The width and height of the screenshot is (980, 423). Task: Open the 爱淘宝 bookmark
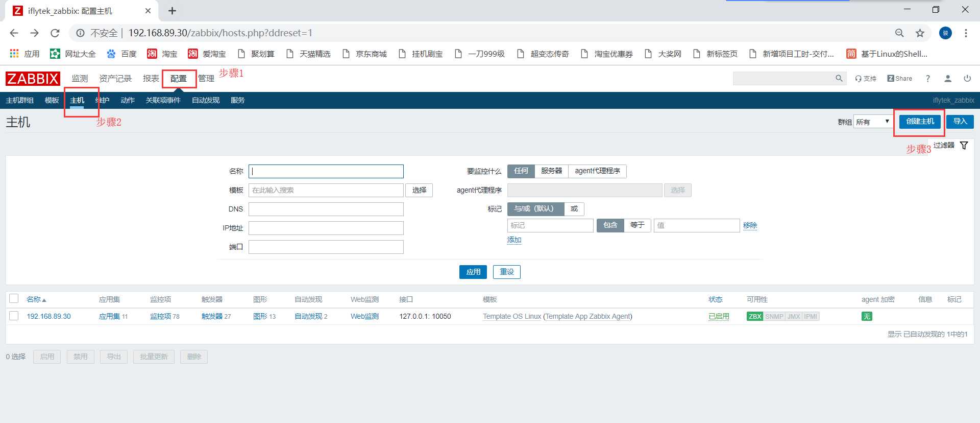[207, 54]
